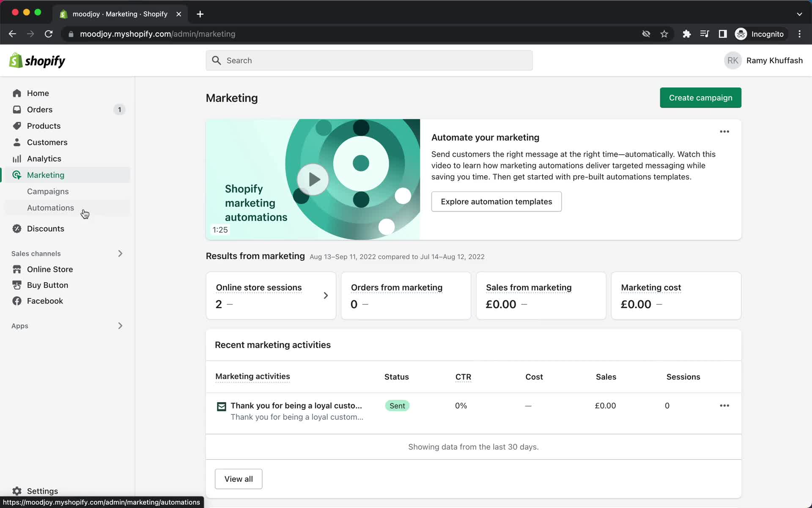Open Ramy Khuffash account menu
Image resolution: width=812 pixels, height=508 pixels.
[x=763, y=61]
